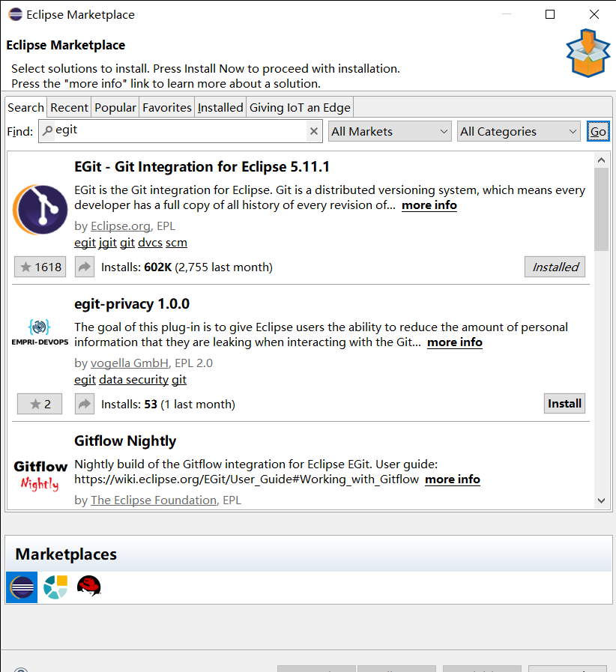Click the egit-privacy 1.0.0 title
Screen dimensions: 616x672
pos(132,304)
